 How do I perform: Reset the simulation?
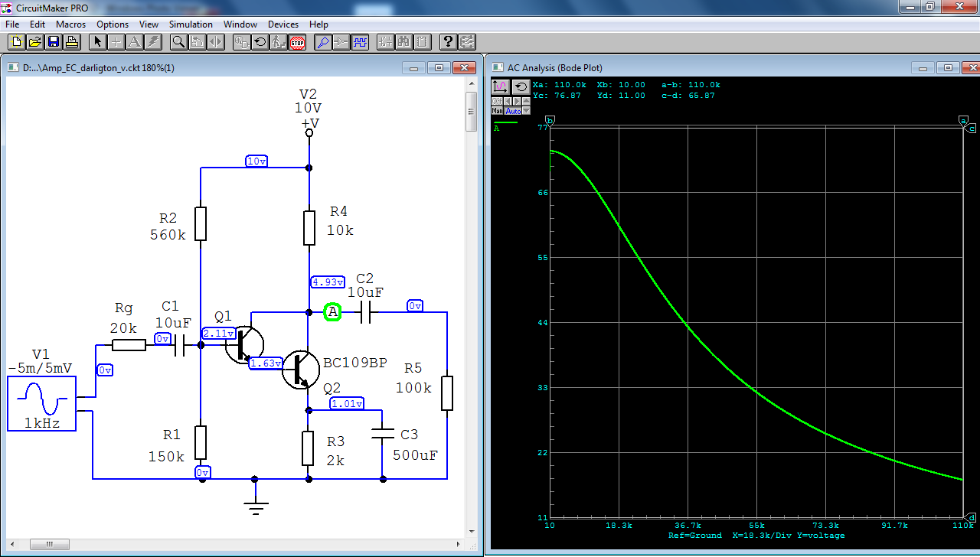pyautogui.click(x=260, y=42)
